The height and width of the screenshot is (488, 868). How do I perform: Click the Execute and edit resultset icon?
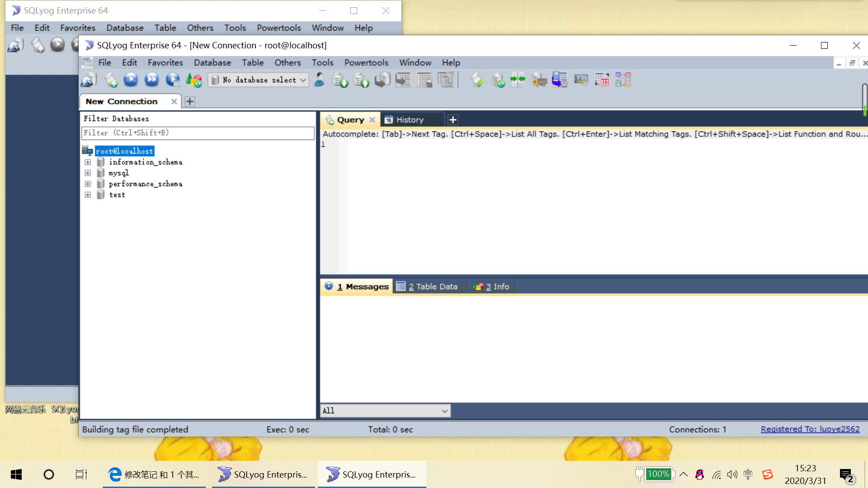click(173, 80)
